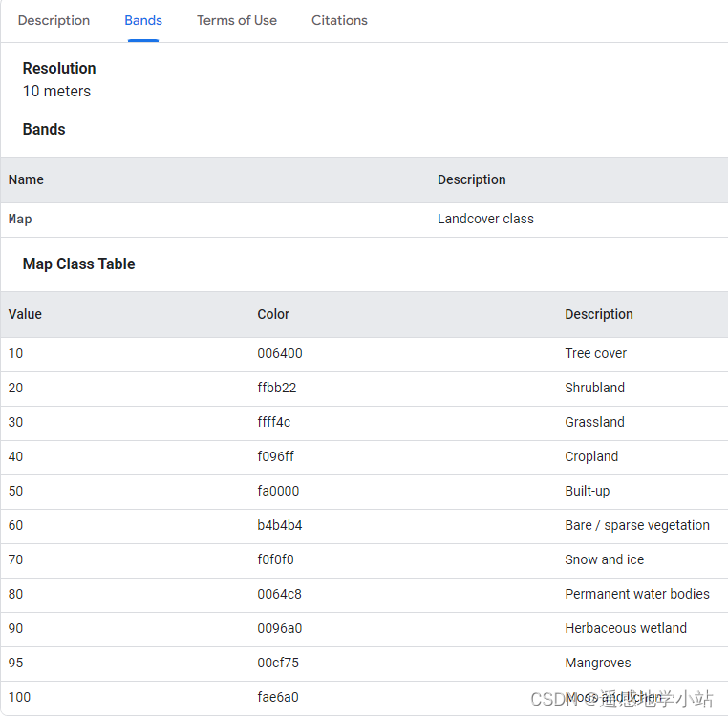The width and height of the screenshot is (728, 717).
Task: Select color code f096ff
Action: point(276,456)
